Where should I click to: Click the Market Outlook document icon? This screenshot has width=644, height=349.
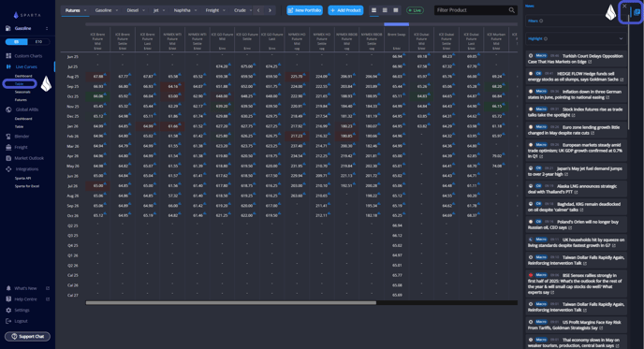[x=8, y=158]
